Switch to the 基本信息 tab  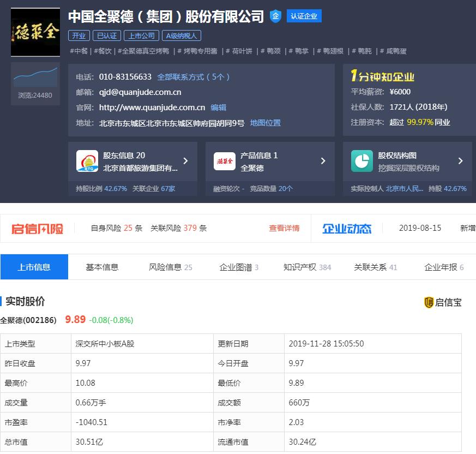(x=102, y=267)
